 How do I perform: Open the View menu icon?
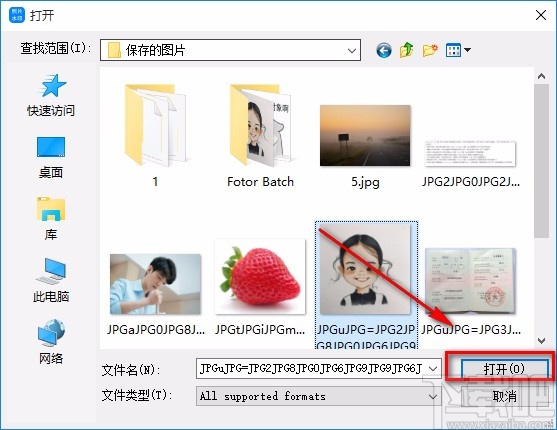458,50
